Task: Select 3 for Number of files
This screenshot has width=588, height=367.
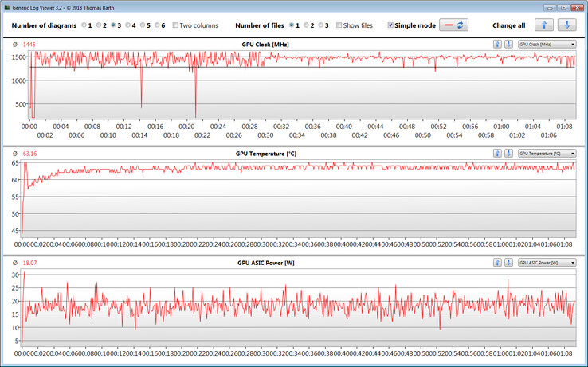Action: coord(322,25)
